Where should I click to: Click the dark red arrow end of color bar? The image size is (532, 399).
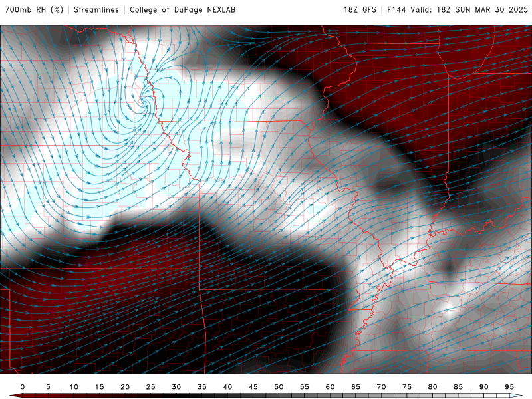[x=15, y=396]
